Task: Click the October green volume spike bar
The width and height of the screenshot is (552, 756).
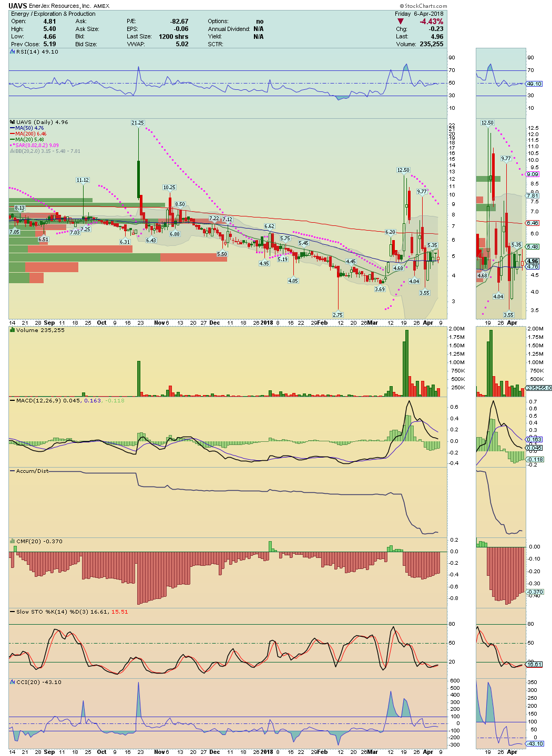Action: coord(139,378)
